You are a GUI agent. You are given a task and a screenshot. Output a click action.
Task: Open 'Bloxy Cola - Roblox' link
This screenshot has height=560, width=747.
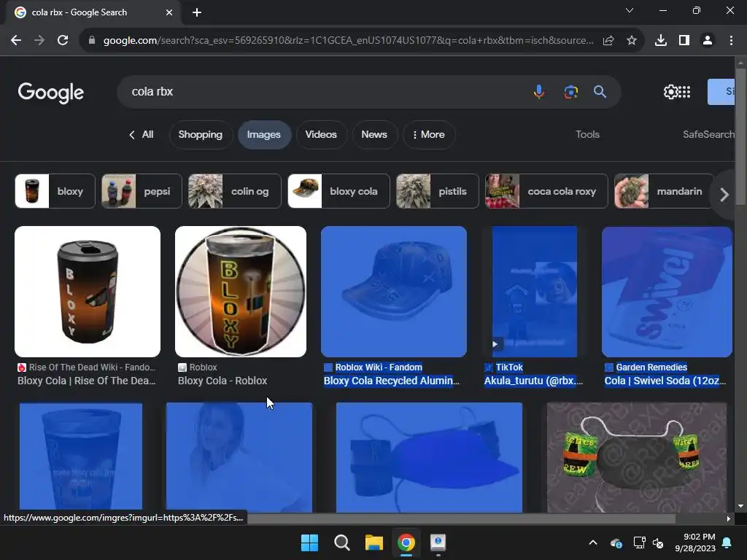(x=222, y=381)
